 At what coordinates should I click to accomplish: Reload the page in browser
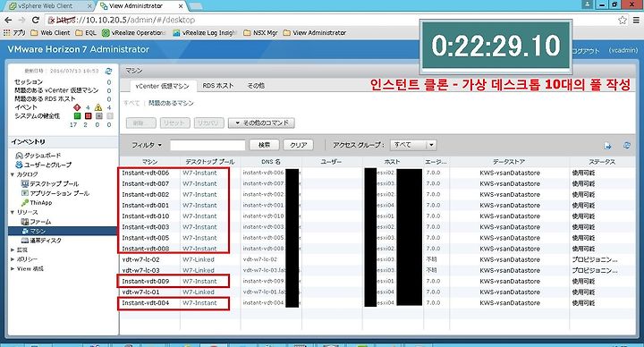click(x=36, y=20)
